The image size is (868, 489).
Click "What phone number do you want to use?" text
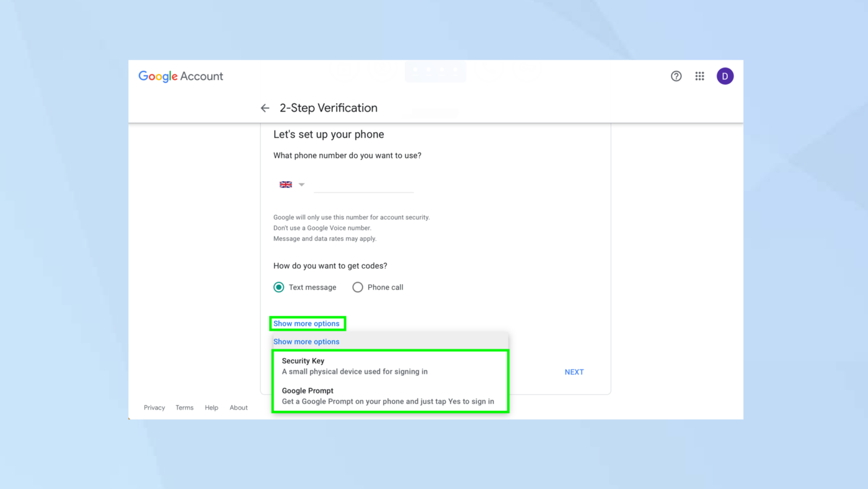coord(347,156)
